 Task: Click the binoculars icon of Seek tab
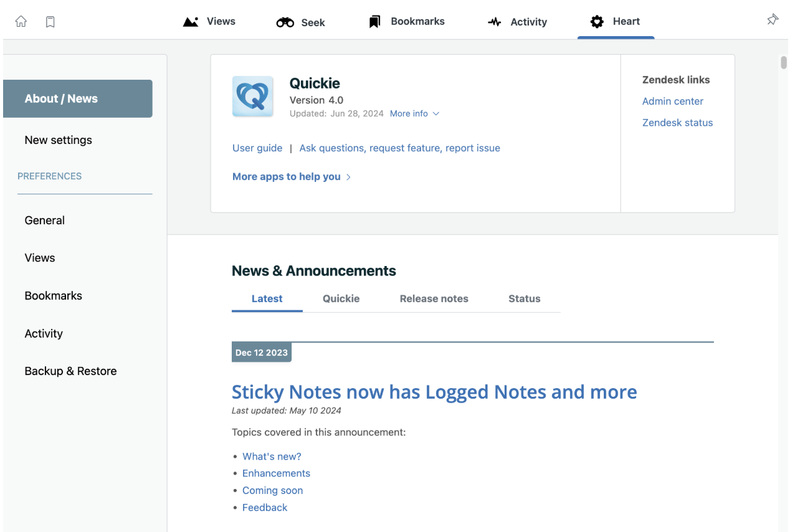285,22
